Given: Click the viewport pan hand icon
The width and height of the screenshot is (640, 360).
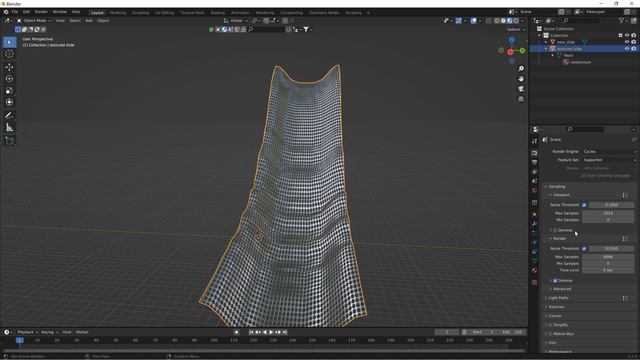Looking at the screenshot, I should click(521, 79).
